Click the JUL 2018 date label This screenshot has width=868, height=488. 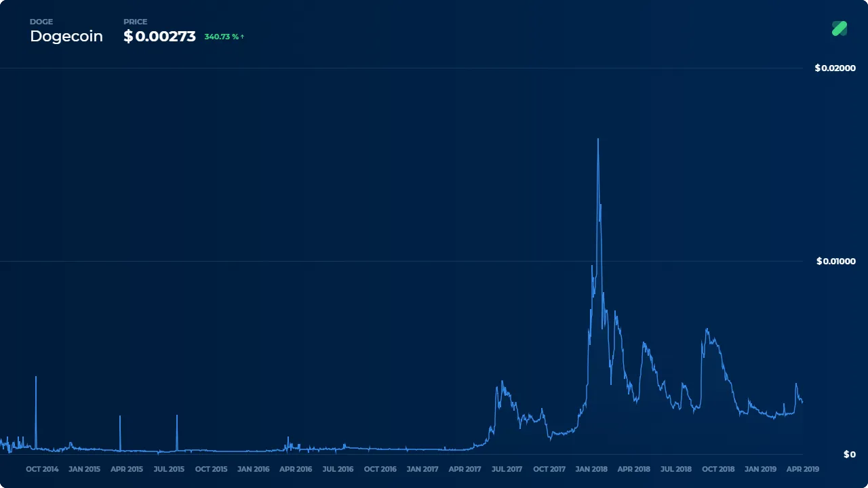click(676, 469)
